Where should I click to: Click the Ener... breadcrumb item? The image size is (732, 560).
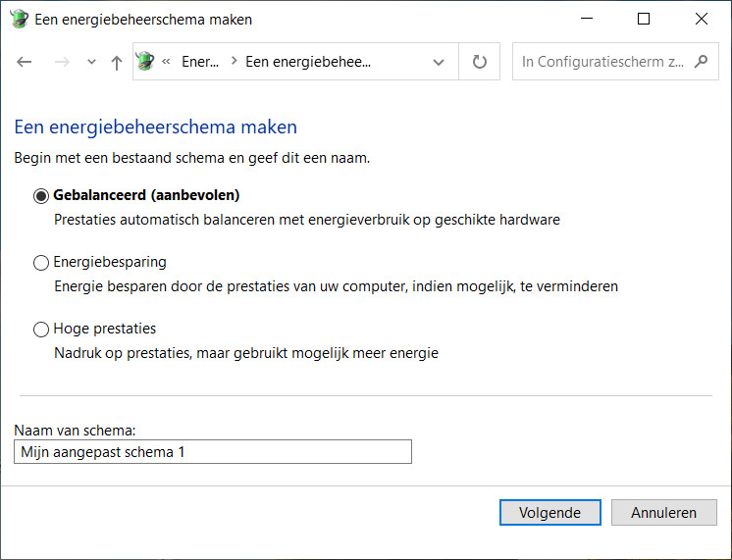[x=200, y=62]
